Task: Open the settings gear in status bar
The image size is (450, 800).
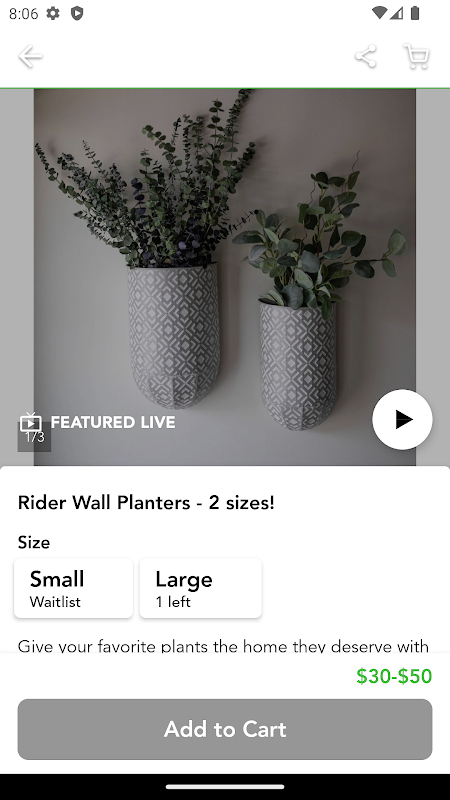Action: point(53,13)
